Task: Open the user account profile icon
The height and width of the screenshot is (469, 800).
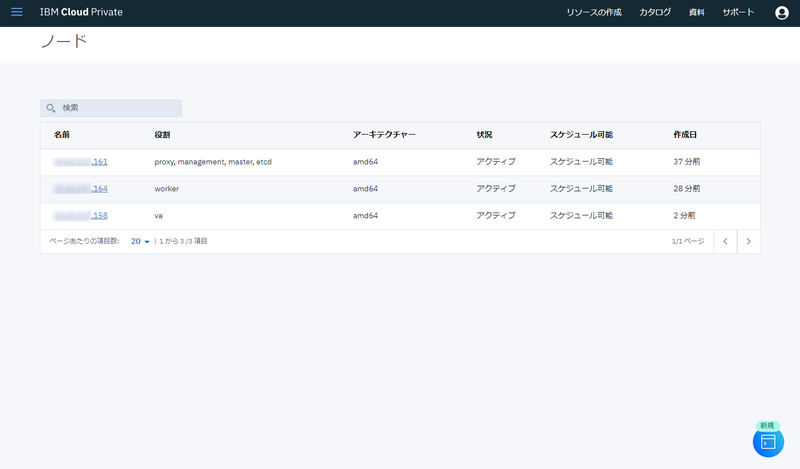Action: 781,13
